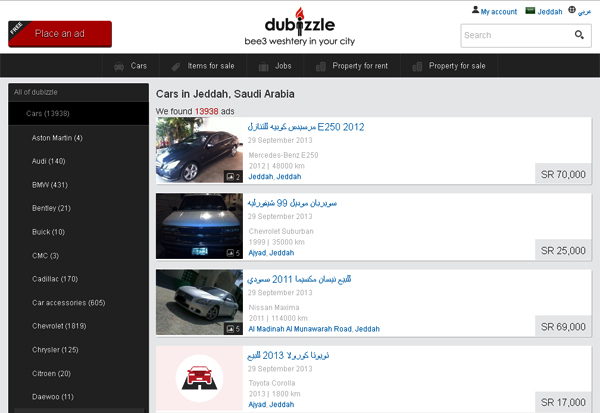The height and width of the screenshot is (413, 600).
Task: Click the red car placeholder icon
Action: click(199, 378)
